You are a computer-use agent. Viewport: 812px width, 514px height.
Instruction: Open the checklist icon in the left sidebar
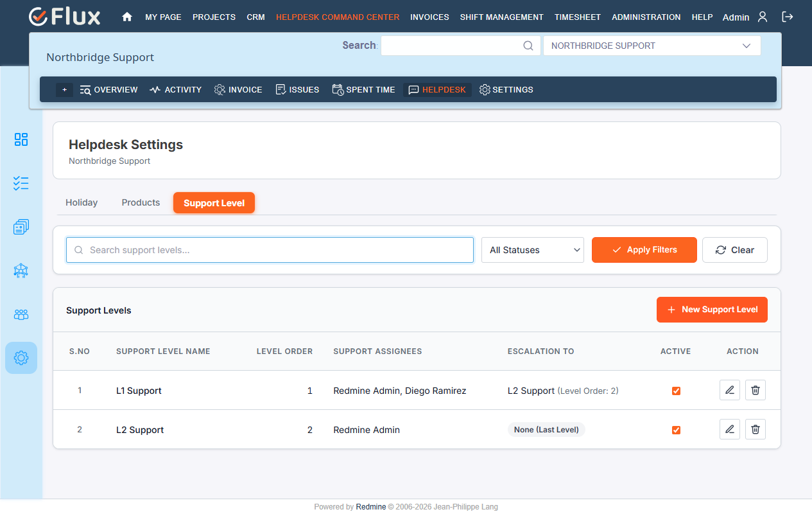tap(21, 183)
